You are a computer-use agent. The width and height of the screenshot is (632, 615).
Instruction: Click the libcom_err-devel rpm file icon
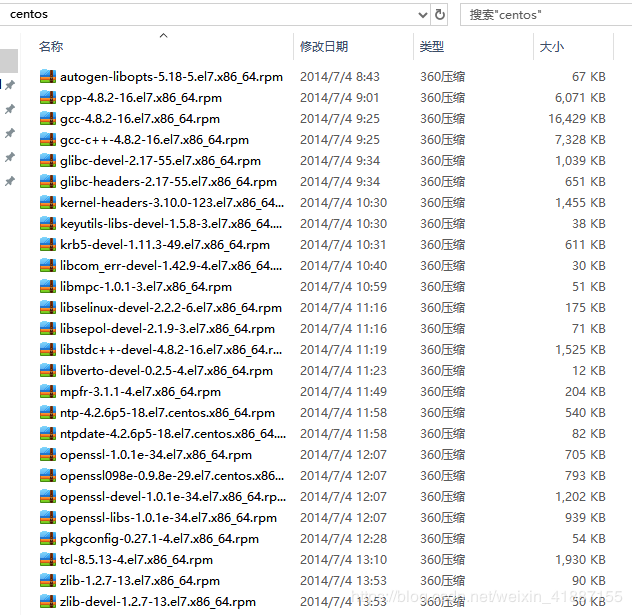coord(48,265)
